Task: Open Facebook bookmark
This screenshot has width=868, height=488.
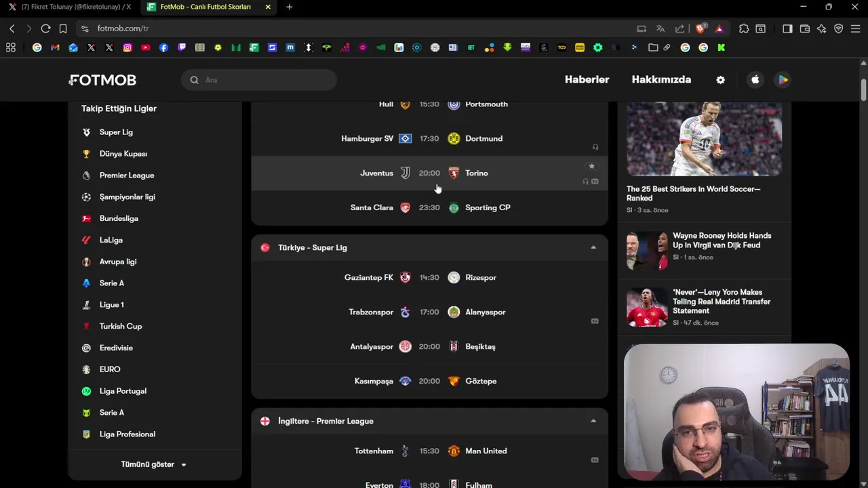Action: click(x=163, y=47)
